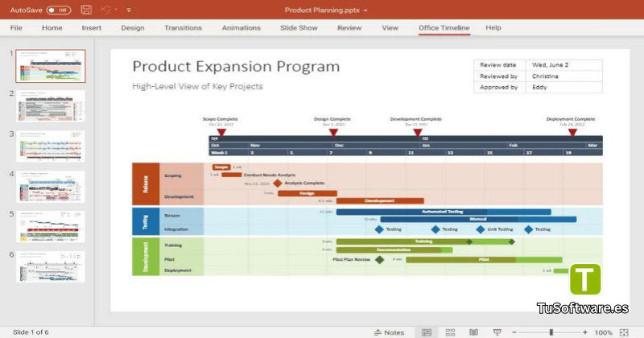Open the Product Planning.pptx file name dropdown
Screen dimensions: 644x338
click(x=365, y=10)
